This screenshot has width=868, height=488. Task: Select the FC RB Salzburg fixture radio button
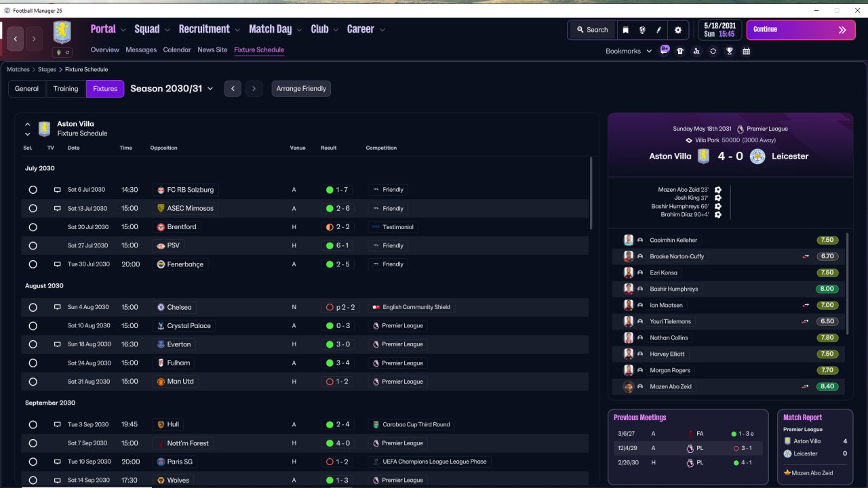(33, 190)
